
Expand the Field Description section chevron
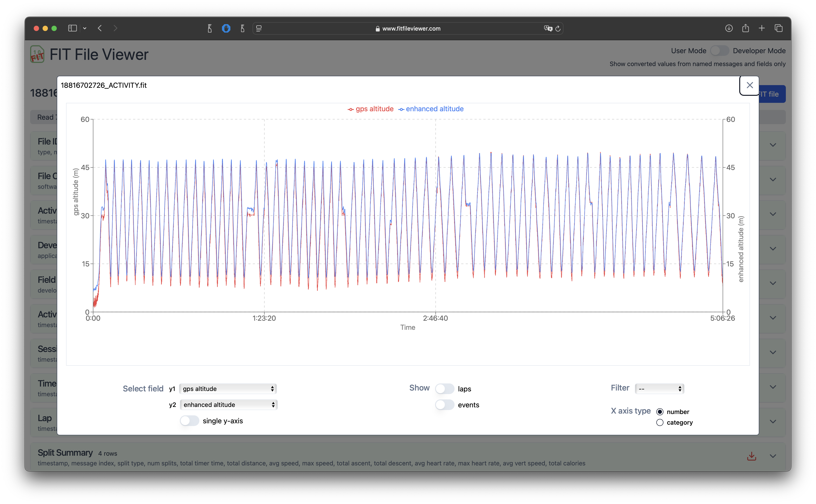[x=773, y=283]
